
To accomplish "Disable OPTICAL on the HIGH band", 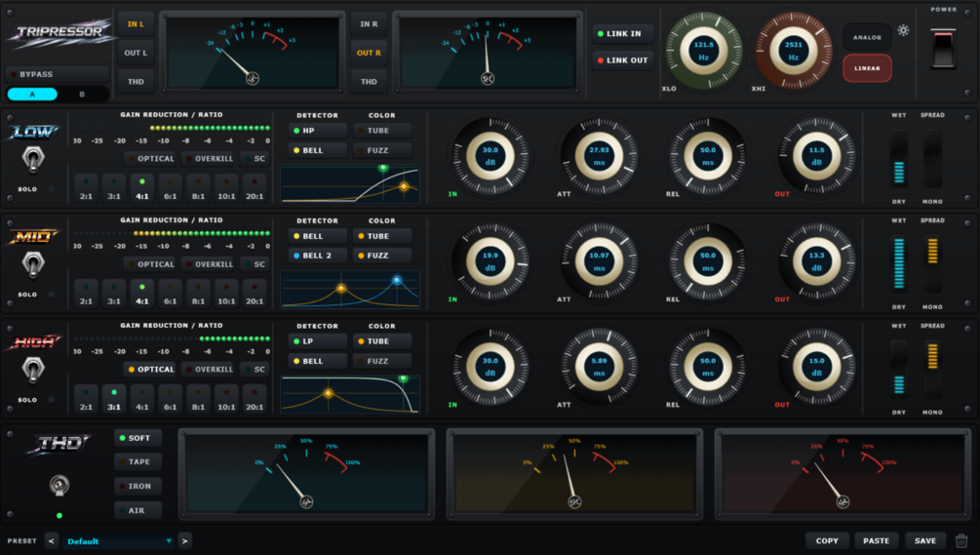I will click(x=151, y=370).
